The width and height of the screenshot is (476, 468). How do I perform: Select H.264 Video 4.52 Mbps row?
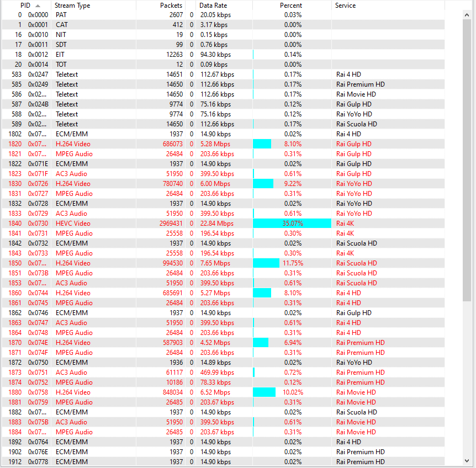pyautogui.click(x=223, y=343)
